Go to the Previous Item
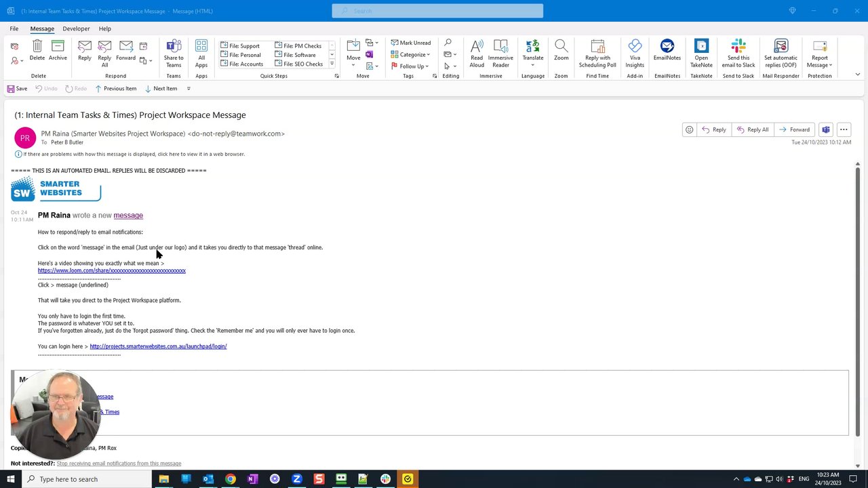Viewport: 868px width, 488px height. coord(116,89)
